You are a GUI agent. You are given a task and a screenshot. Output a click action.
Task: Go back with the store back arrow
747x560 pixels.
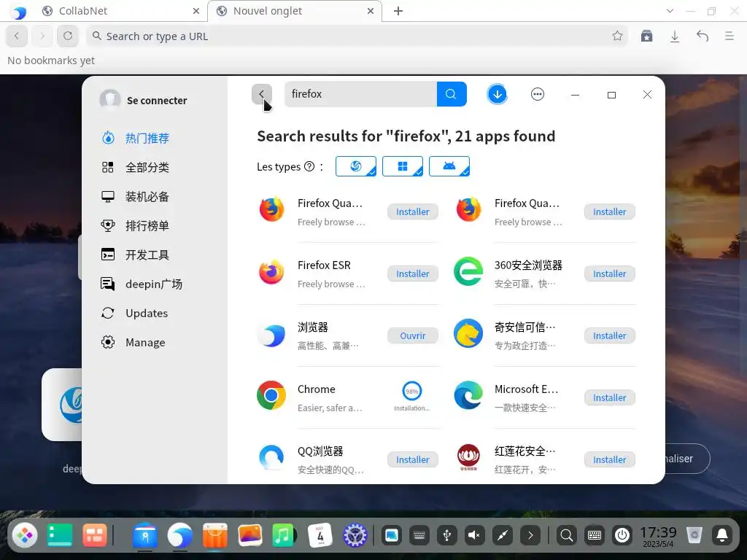tap(262, 94)
